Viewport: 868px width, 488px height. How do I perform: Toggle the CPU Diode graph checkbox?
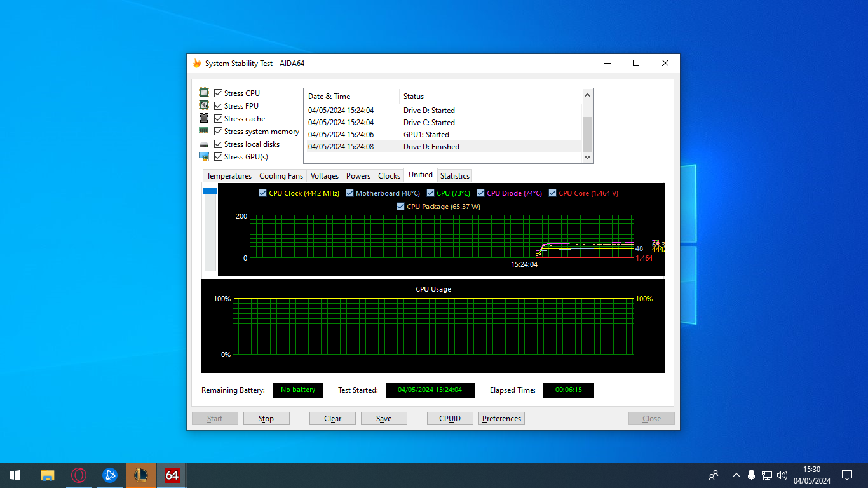pos(481,193)
